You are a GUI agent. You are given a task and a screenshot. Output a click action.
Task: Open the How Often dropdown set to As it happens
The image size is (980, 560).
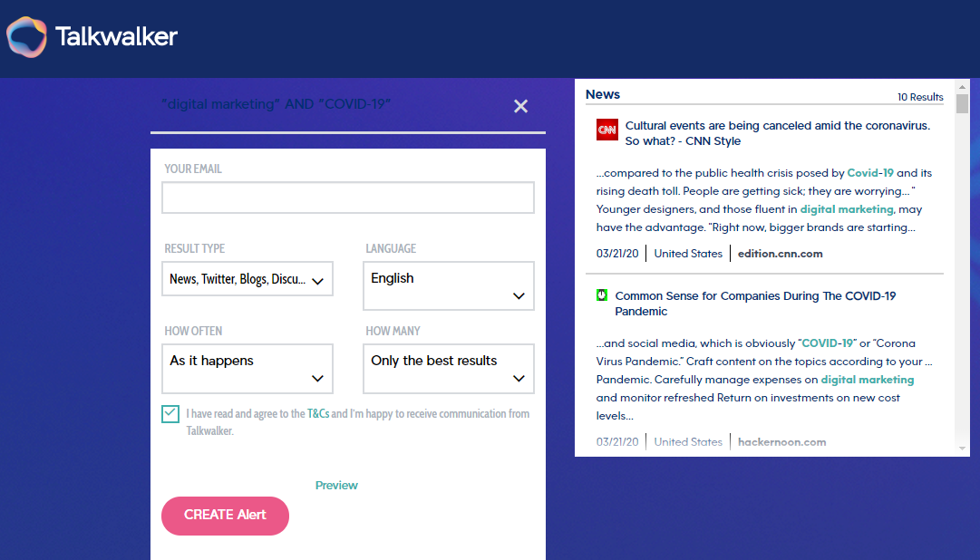(247, 369)
